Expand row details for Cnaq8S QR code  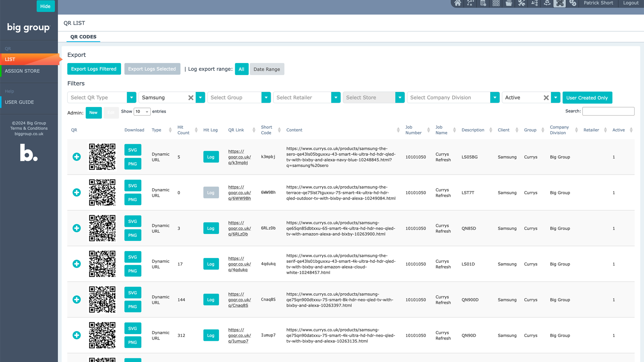coord(76,300)
